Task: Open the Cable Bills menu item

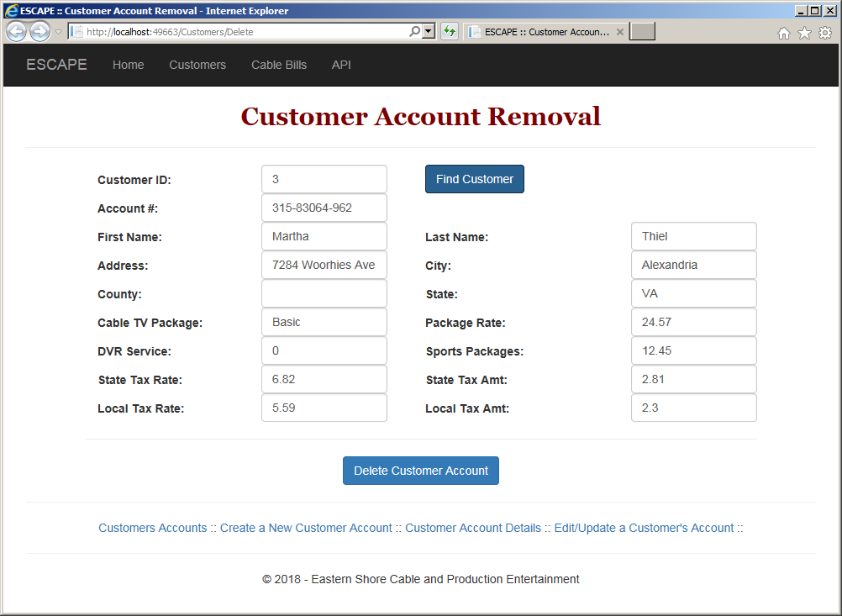Action: tap(279, 65)
